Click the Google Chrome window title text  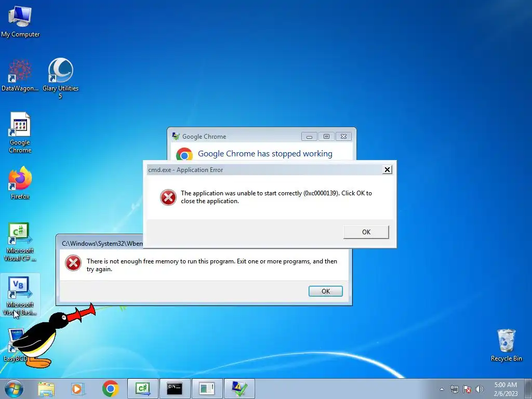click(204, 137)
